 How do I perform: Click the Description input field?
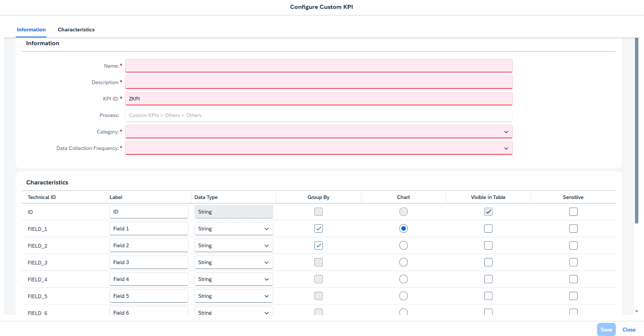click(318, 82)
